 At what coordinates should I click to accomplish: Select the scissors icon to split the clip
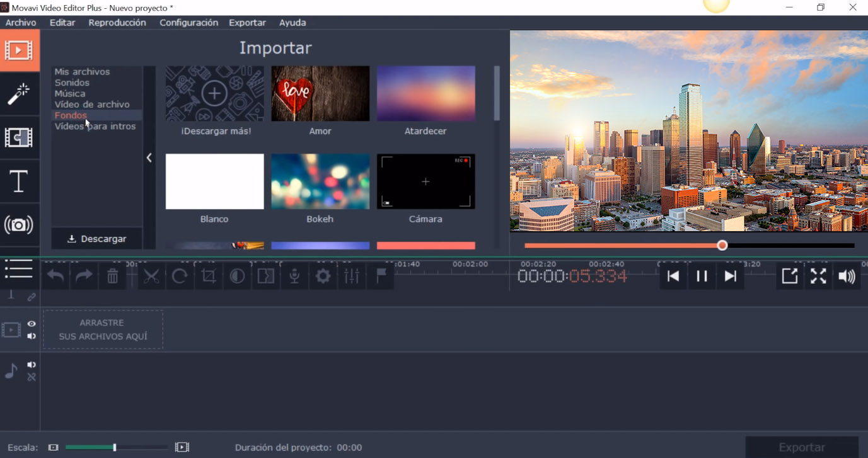[151, 276]
